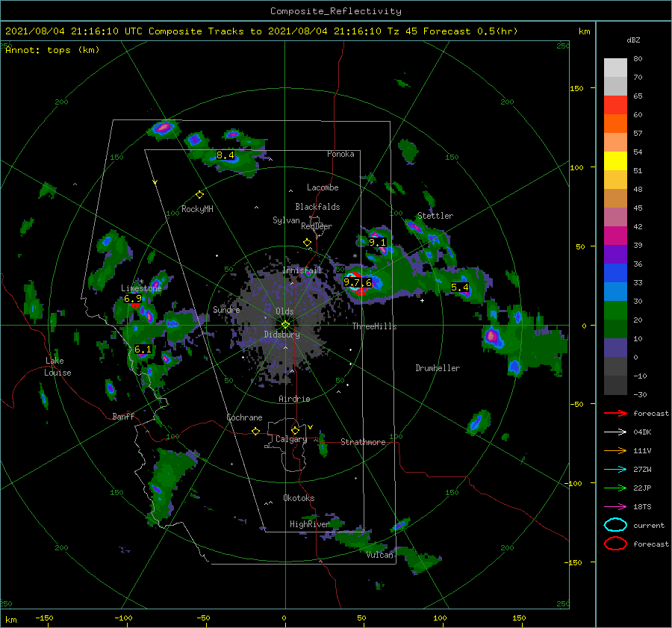This screenshot has height=628, width=672.
Task: Click the storm top label 6.1
Action: coord(143,349)
